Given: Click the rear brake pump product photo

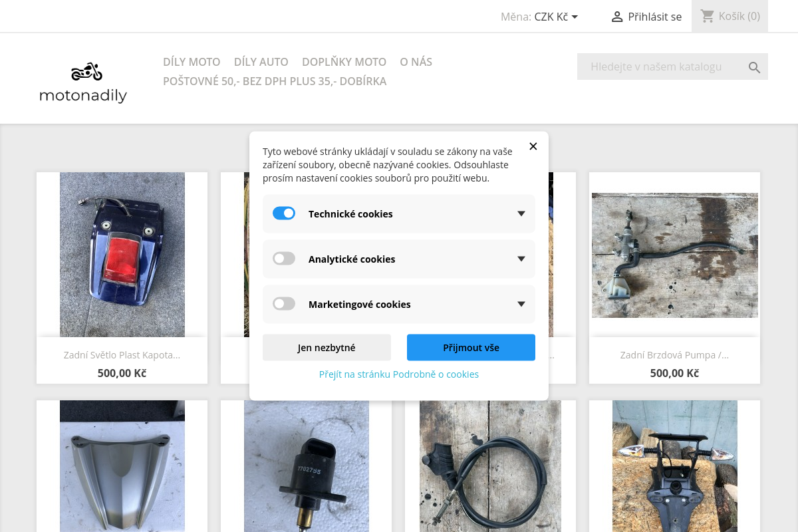Looking at the screenshot, I should pos(675,255).
